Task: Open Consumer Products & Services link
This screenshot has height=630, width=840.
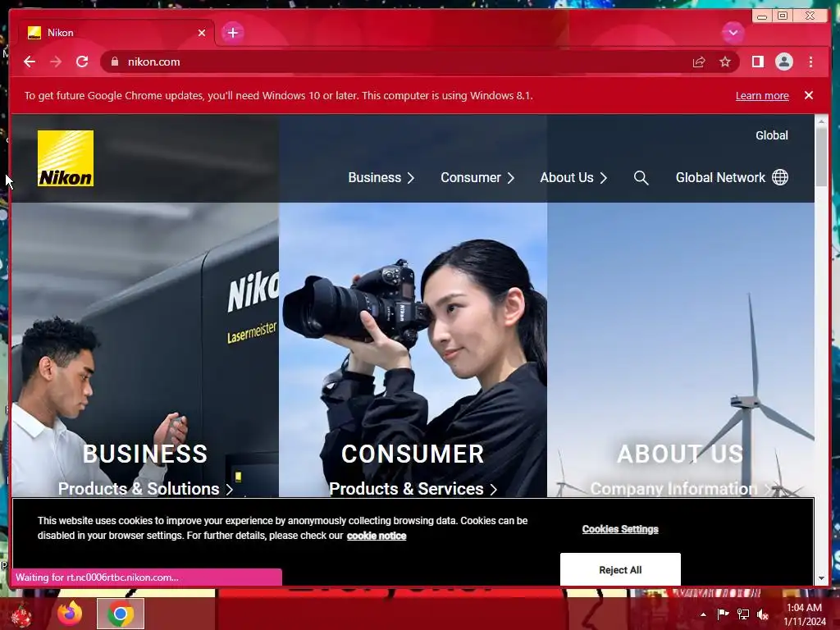Action: pos(413,489)
